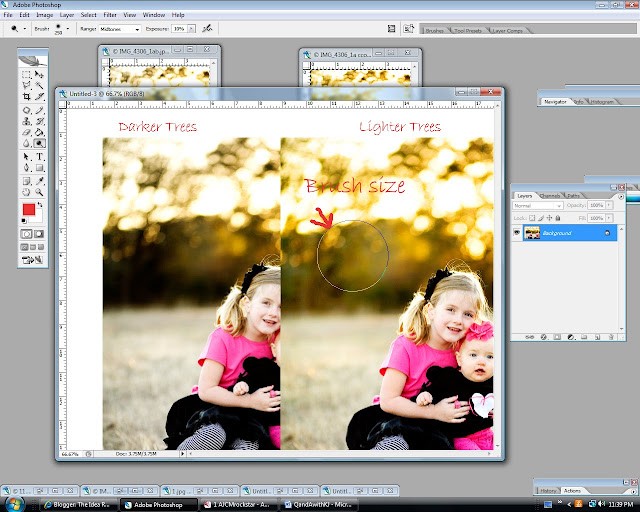Delete layer with the trash icon
The width and height of the screenshot is (640, 512).
point(611,337)
